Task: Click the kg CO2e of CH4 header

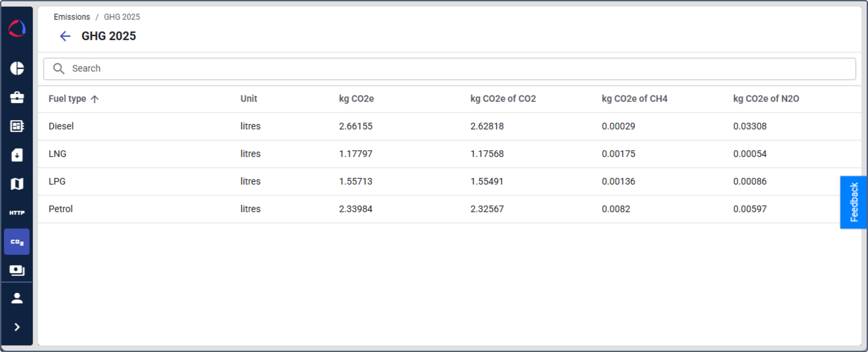Action: click(x=634, y=99)
